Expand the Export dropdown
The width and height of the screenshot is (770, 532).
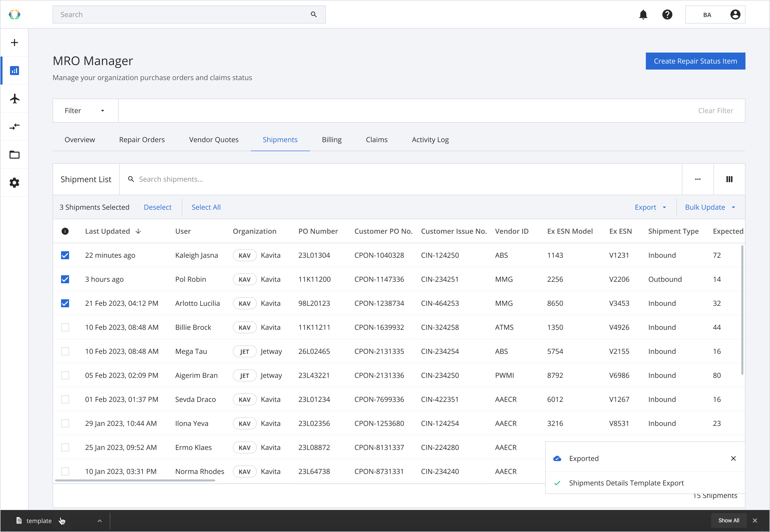coord(650,207)
